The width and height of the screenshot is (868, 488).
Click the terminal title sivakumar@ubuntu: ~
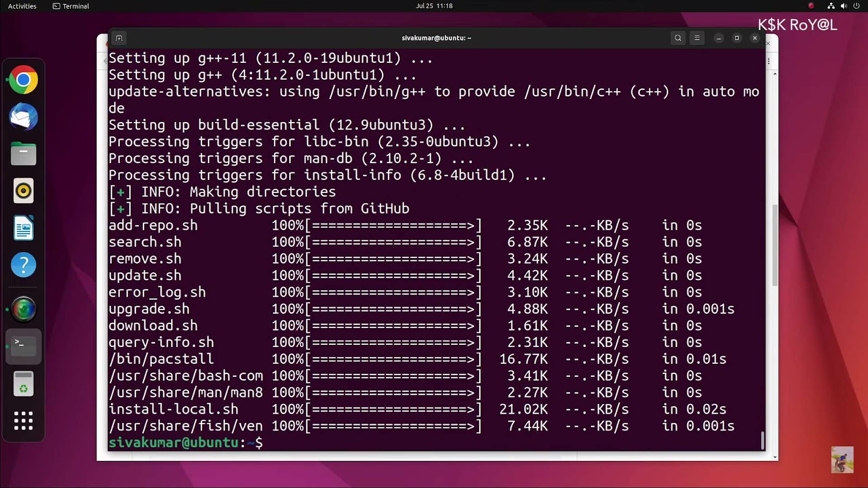click(436, 38)
